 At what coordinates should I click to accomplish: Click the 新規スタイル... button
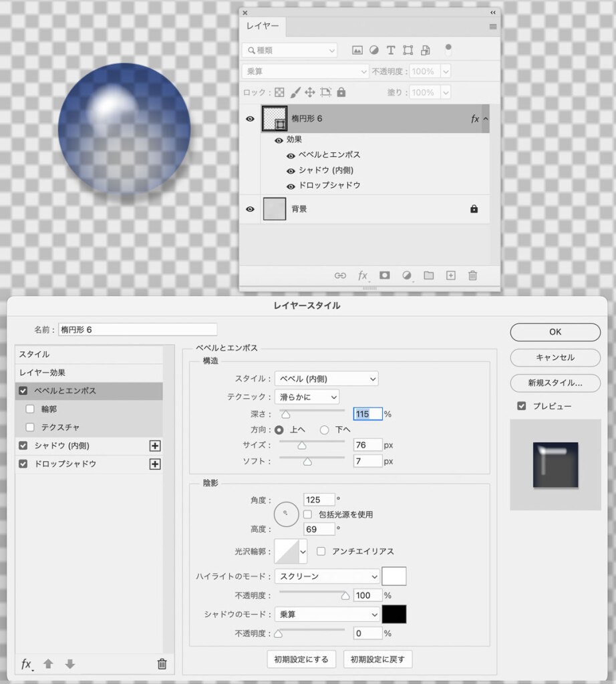click(555, 383)
